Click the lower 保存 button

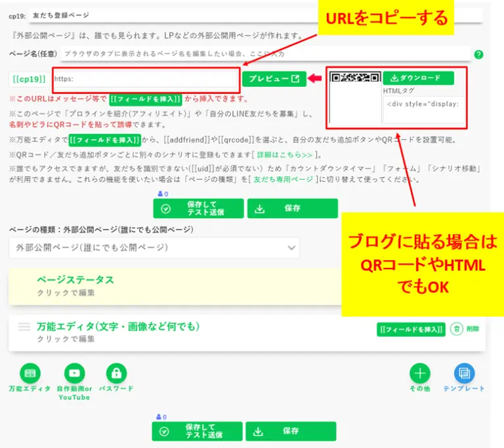(x=291, y=432)
